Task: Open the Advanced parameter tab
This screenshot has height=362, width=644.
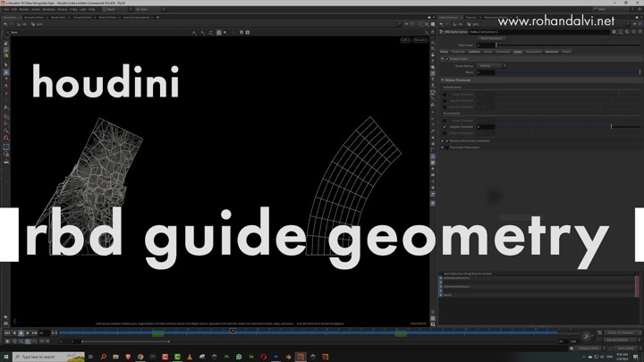Action: [551, 52]
